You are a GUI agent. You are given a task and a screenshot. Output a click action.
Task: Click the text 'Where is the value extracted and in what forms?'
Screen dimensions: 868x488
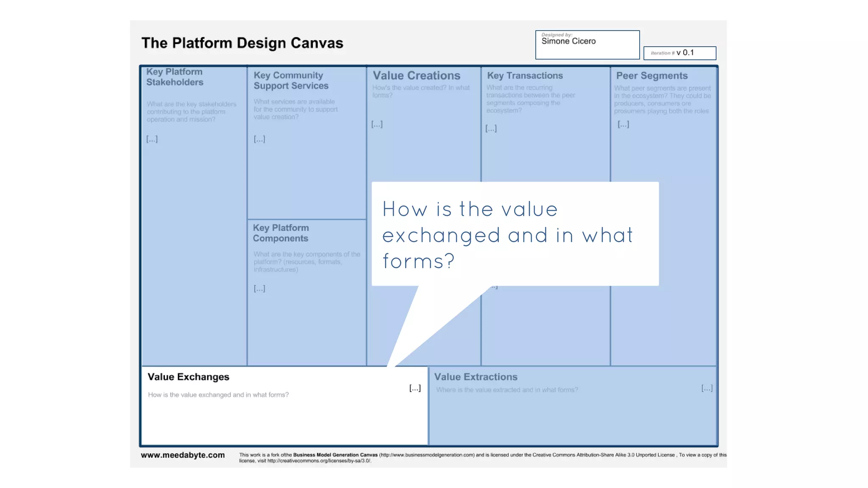pyautogui.click(x=507, y=390)
